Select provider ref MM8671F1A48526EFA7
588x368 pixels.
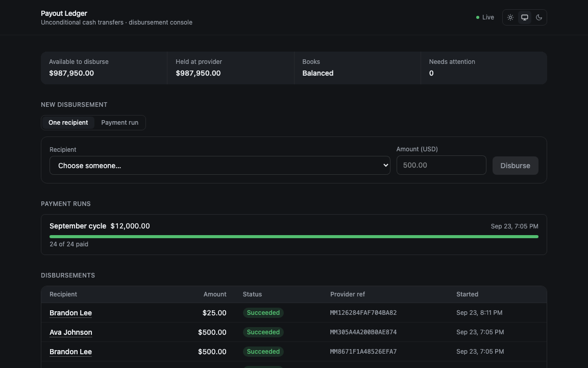(363, 352)
